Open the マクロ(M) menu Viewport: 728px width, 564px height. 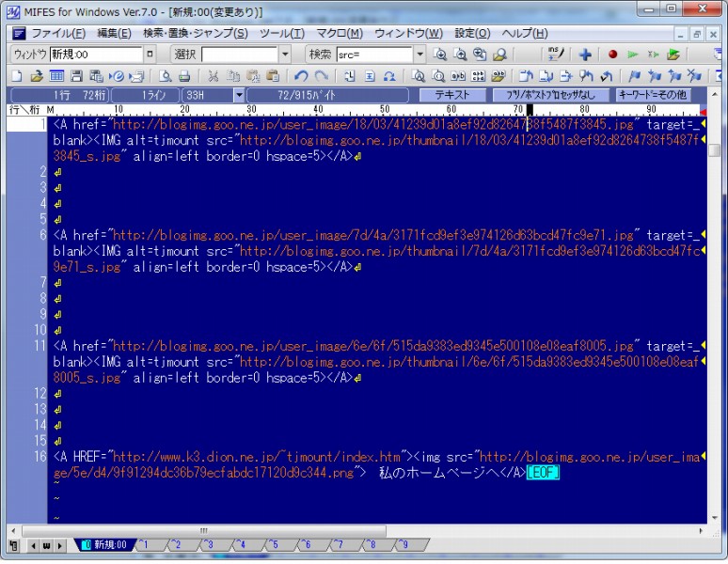(339, 33)
